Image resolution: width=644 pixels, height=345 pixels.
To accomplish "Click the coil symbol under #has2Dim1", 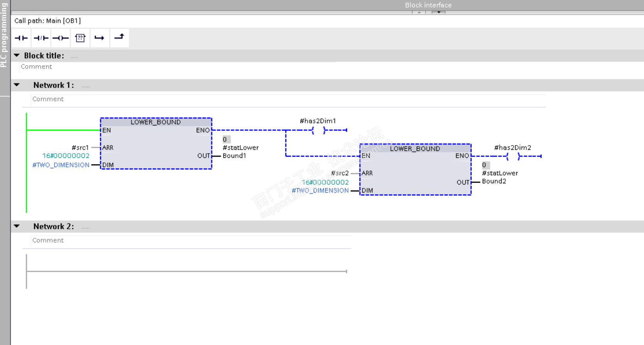I will tap(319, 130).
